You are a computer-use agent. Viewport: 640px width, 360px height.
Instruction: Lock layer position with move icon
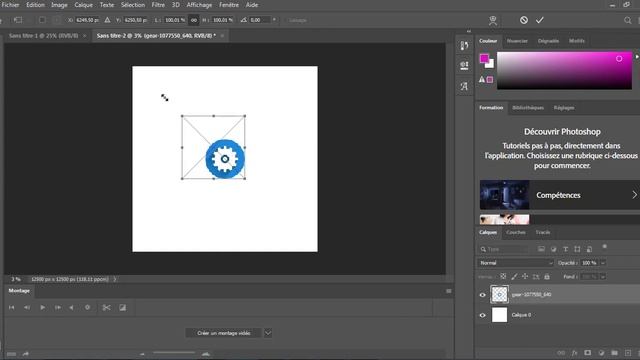(525, 277)
